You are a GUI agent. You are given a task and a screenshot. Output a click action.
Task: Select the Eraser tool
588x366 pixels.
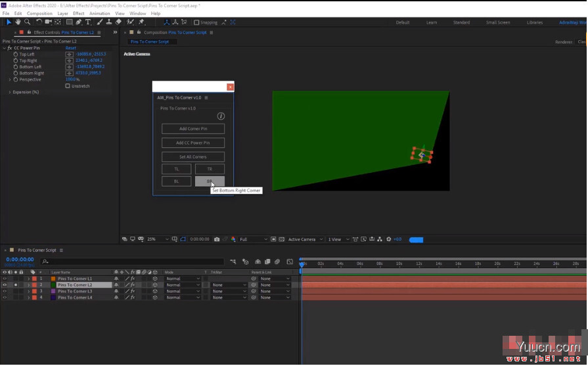(x=118, y=22)
